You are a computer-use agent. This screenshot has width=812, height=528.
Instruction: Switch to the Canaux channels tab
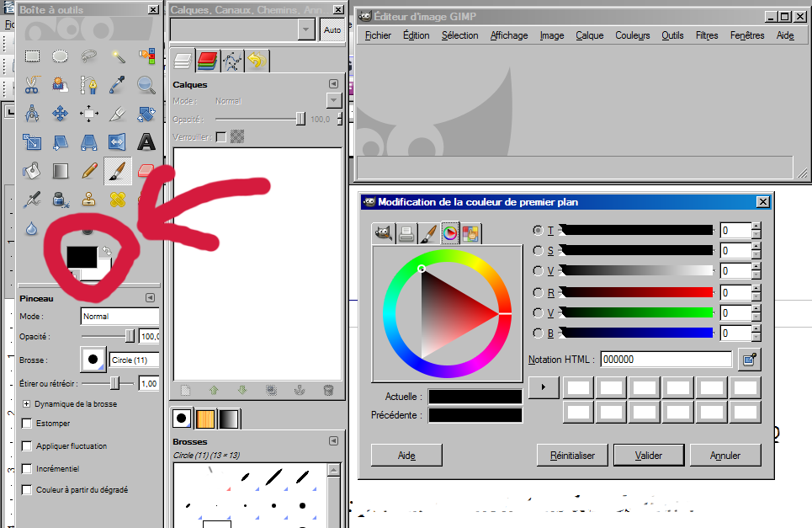click(x=207, y=61)
